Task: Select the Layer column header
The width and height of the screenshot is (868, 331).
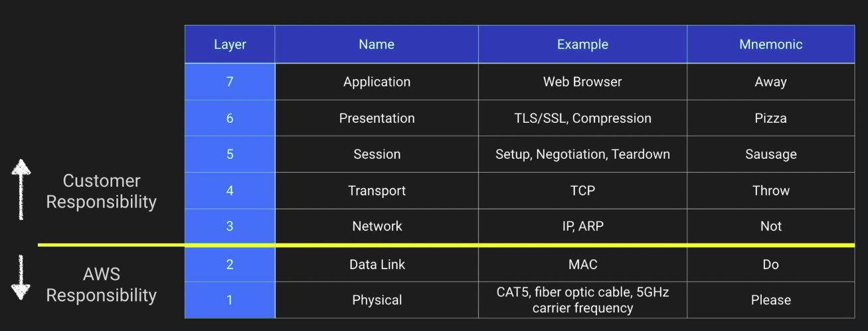Action: (x=230, y=45)
